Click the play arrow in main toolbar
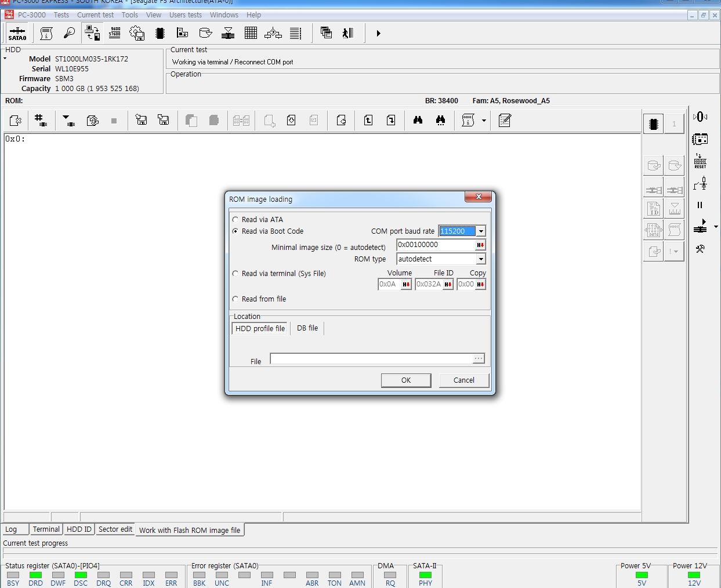 click(378, 34)
